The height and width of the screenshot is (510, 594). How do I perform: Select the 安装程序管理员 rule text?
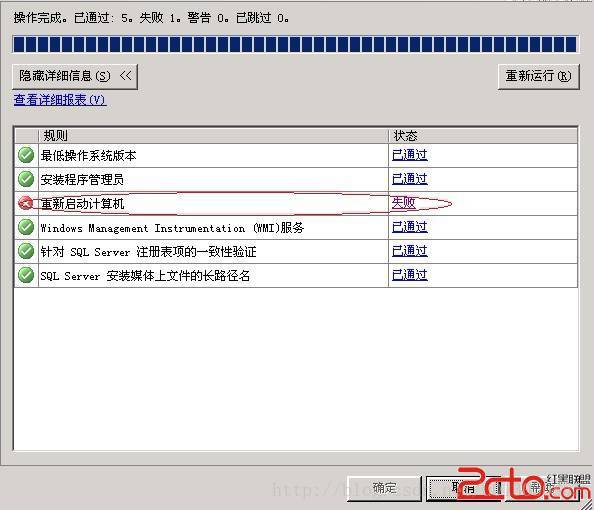(82, 180)
